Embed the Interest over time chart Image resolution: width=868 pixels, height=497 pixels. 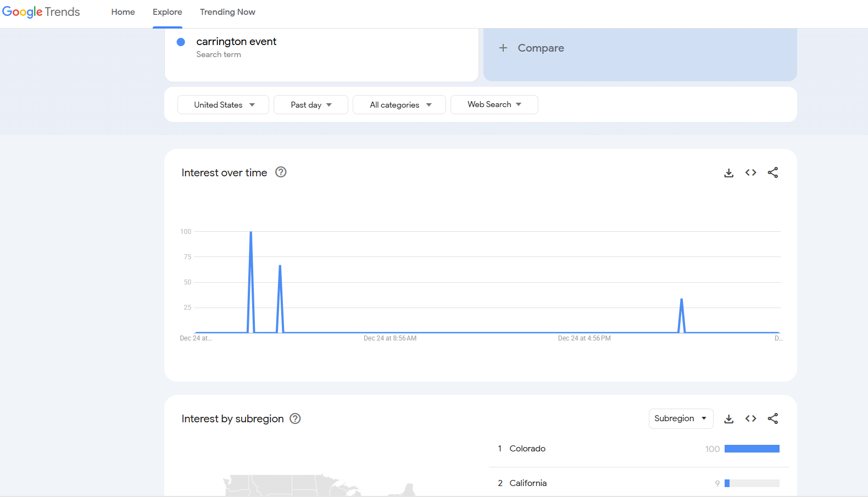[x=751, y=172]
